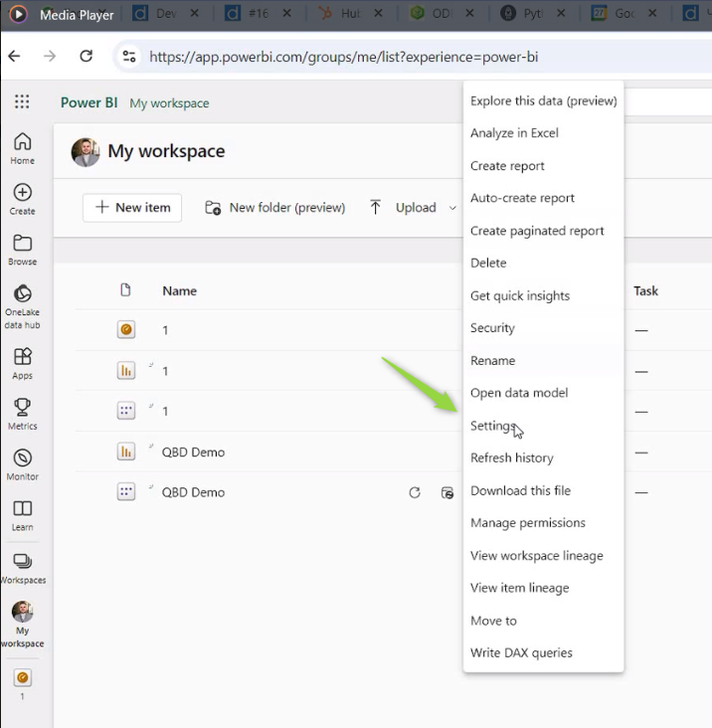Open the Monitor sidebar item
The image size is (712, 728).
22,464
